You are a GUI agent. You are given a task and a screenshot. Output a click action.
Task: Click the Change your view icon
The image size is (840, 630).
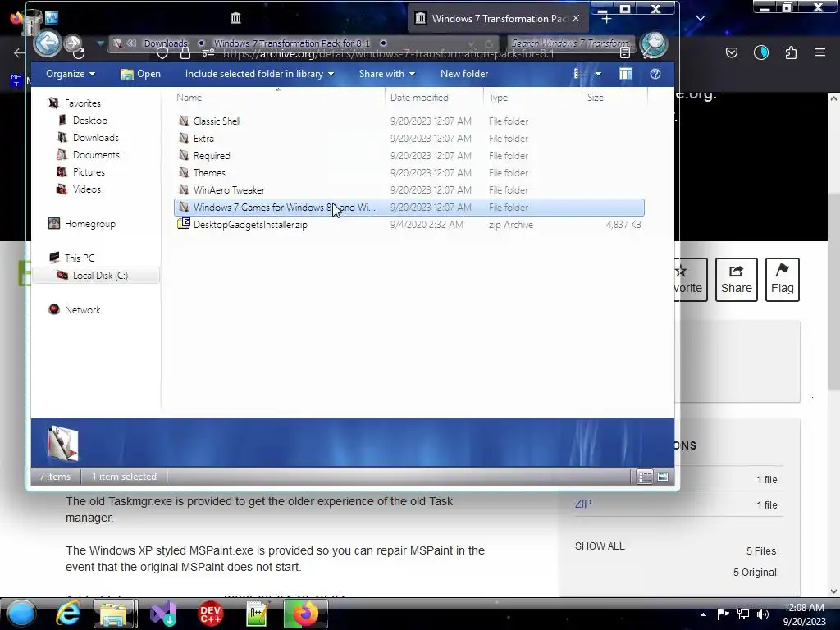pos(578,74)
